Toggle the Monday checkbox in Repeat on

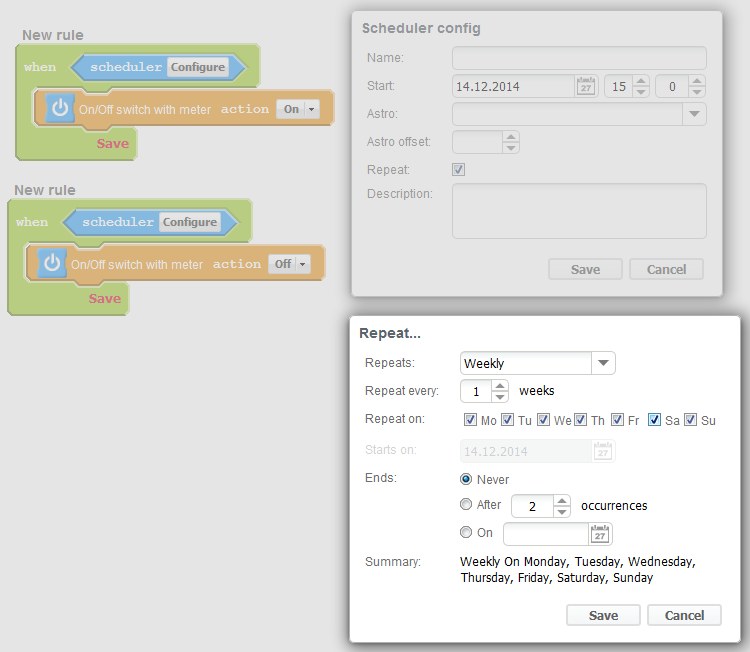pyautogui.click(x=471, y=420)
